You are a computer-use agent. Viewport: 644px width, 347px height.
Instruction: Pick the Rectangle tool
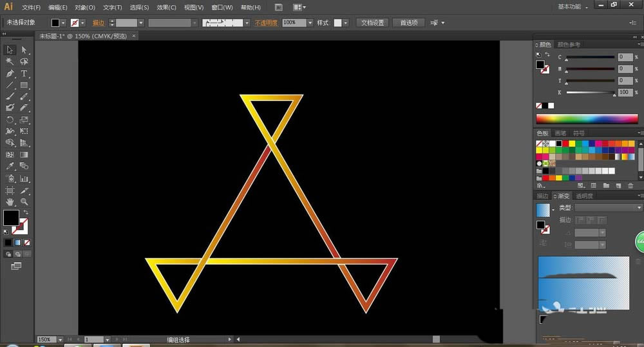pos(24,85)
